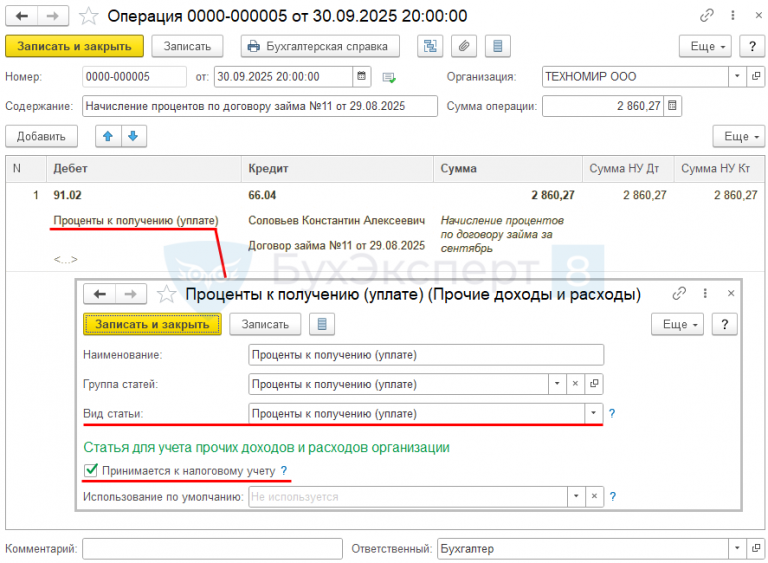Close the Проценты к получению dialog
The width and height of the screenshot is (768, 563).
731,294
